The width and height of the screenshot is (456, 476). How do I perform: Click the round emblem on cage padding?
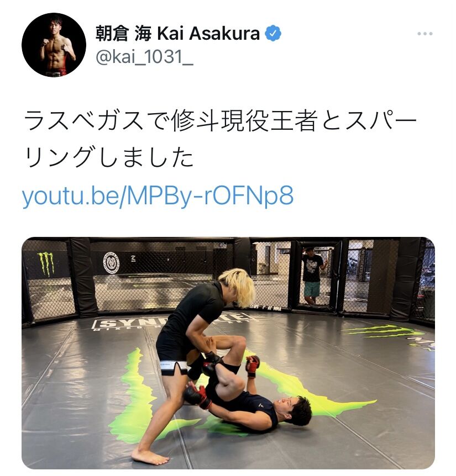click(111, 263)
